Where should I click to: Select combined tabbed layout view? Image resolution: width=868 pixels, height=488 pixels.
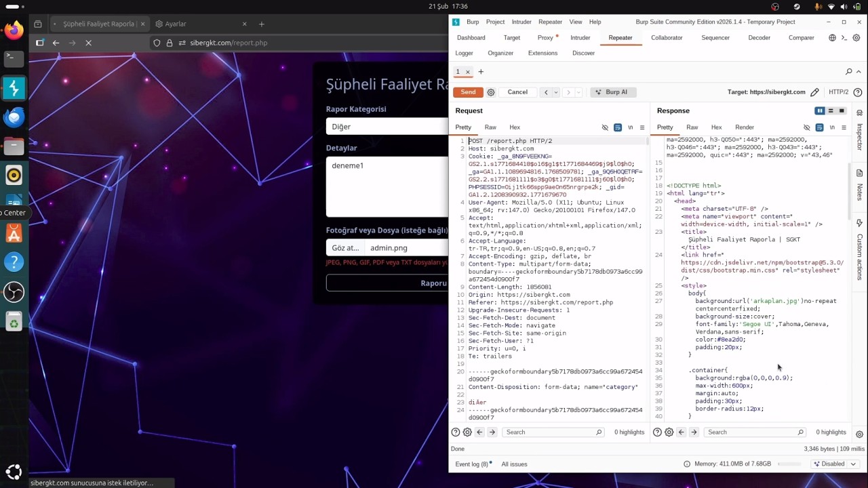coord(842,110)
